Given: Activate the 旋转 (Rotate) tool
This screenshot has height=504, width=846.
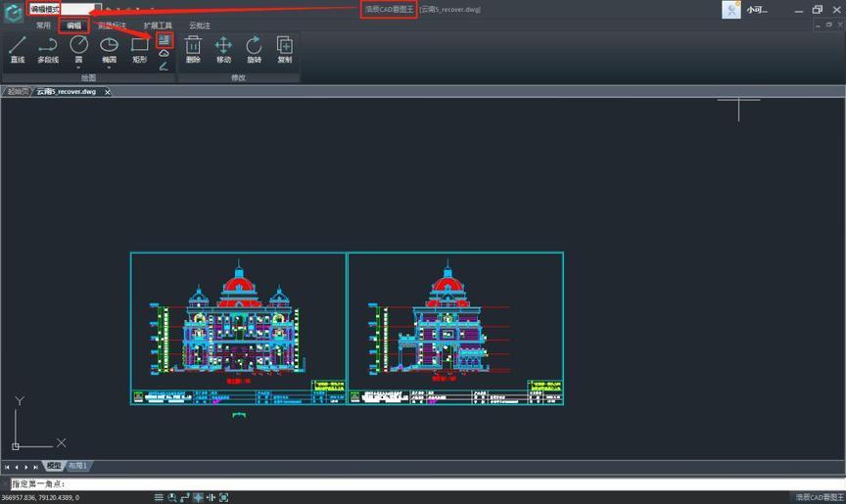Looking at the screenshot, I should tap(254, 47).
